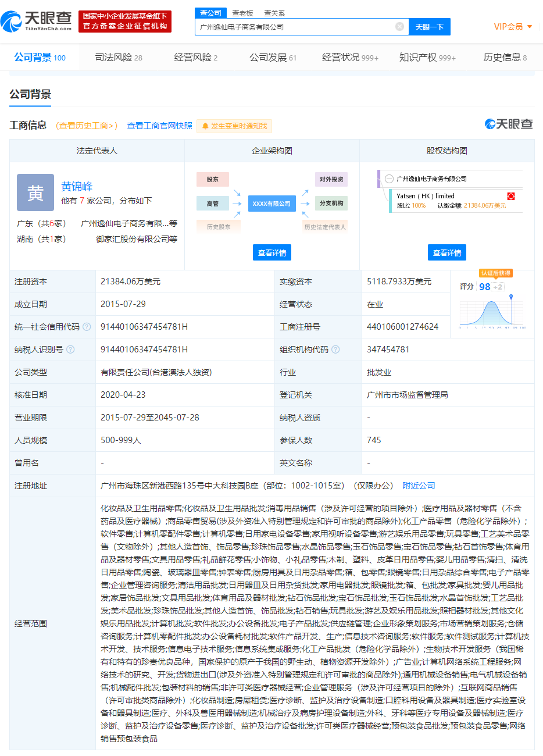Screen dimensions: 543x756
Task: Select the 查关系 search mode
Action: click(x=274, y=13)
